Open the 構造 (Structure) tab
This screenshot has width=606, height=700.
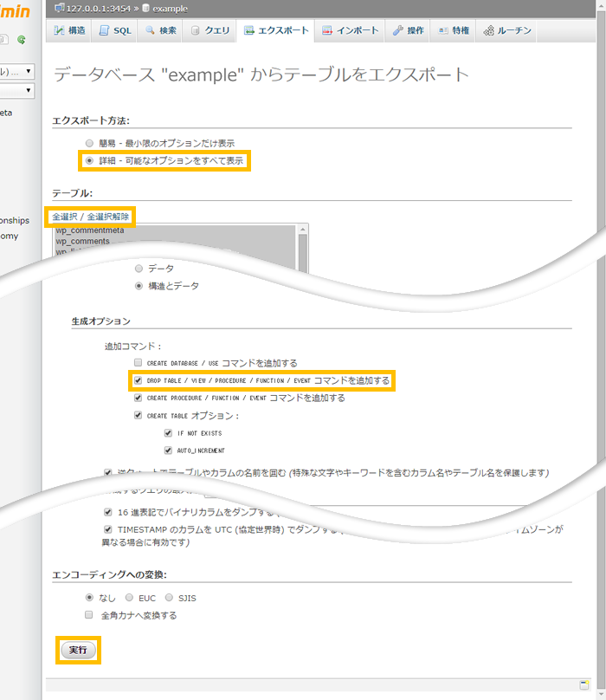click(70, 30)
